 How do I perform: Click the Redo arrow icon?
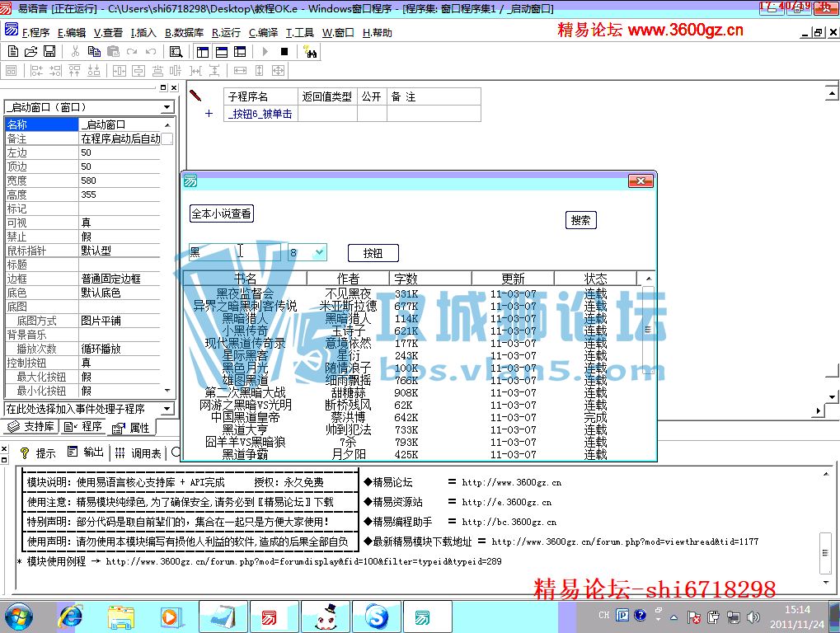(132, 51)
